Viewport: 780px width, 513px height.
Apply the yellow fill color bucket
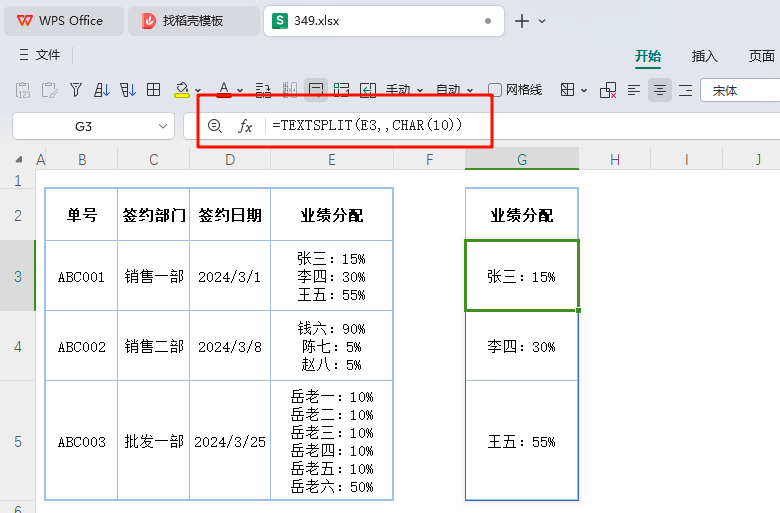(x=182, y=90)
